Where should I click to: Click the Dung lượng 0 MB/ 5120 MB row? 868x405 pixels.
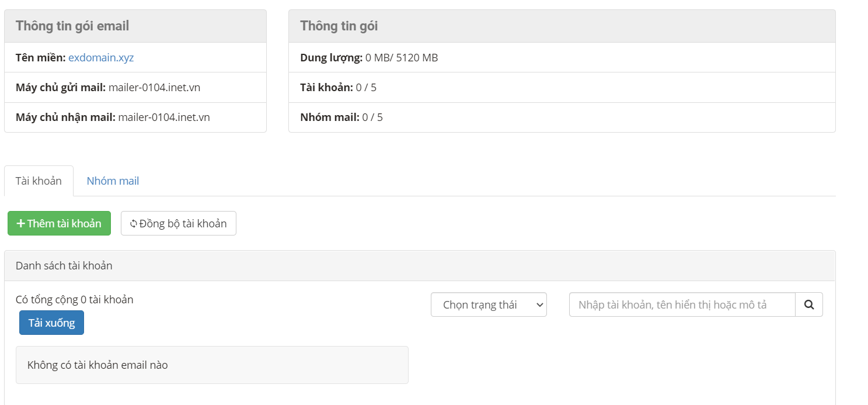pyautogui.click(x=562, y=57)
